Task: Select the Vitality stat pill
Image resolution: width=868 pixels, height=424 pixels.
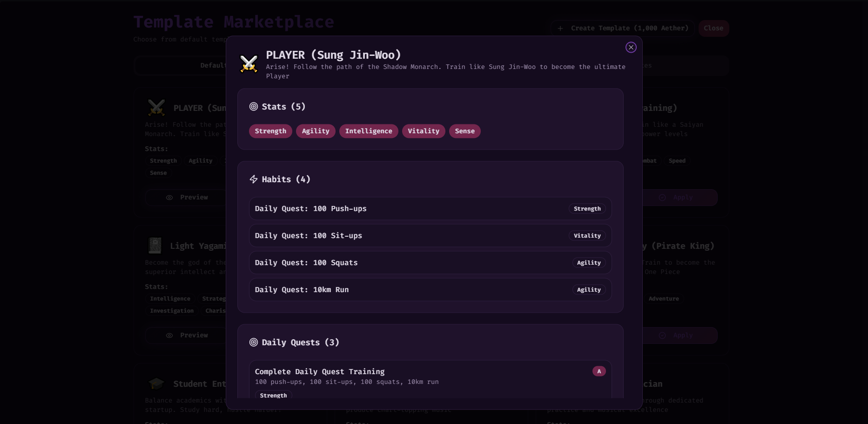Action: click(424, 131)
